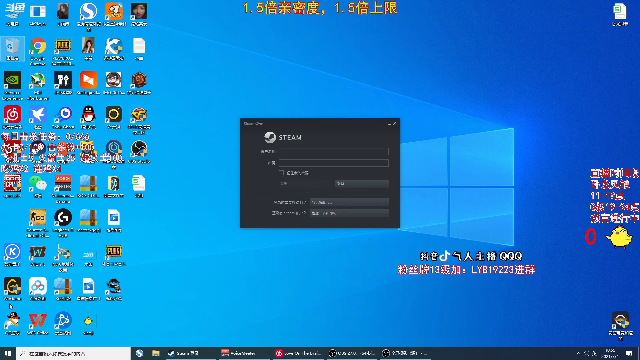Image resolution: width=640 pixels, height=360 pixels.
Task: Click the Steam password input field
Action: click(x=333, y=163)
